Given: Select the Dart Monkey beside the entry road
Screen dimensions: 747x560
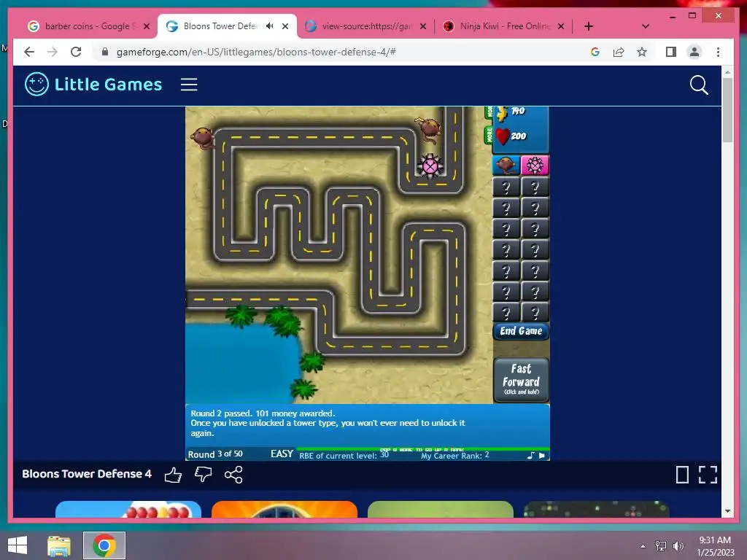Looking at the screenshot, I should click(x=429, y=129).
